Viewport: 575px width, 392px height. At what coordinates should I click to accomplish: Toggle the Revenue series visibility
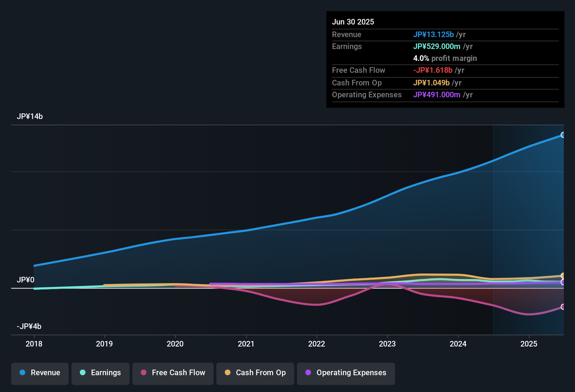click(40, 373)
